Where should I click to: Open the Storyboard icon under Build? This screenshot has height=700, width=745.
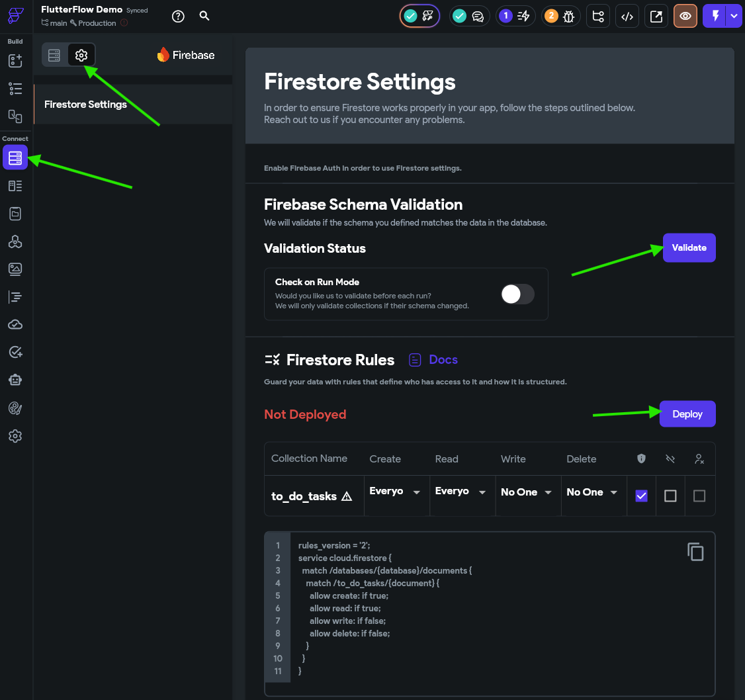click(15, 116)
